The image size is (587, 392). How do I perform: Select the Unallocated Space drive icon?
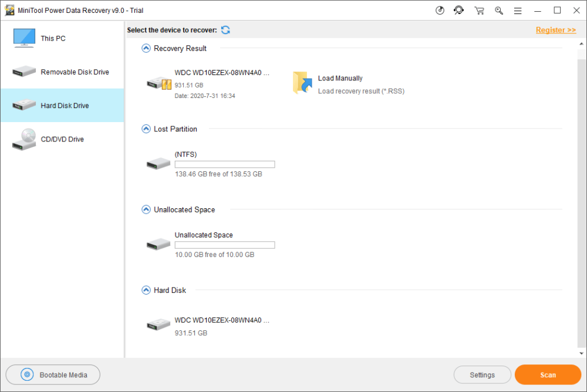[158, 244]
